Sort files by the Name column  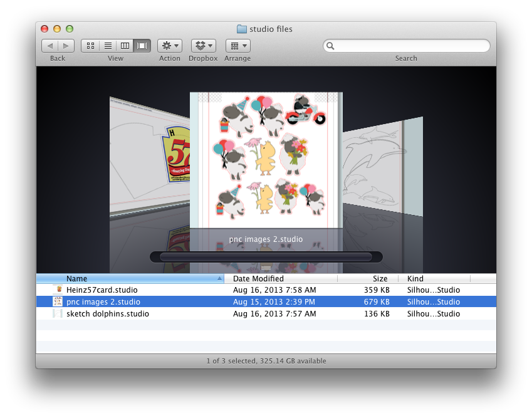pos(76,278)
